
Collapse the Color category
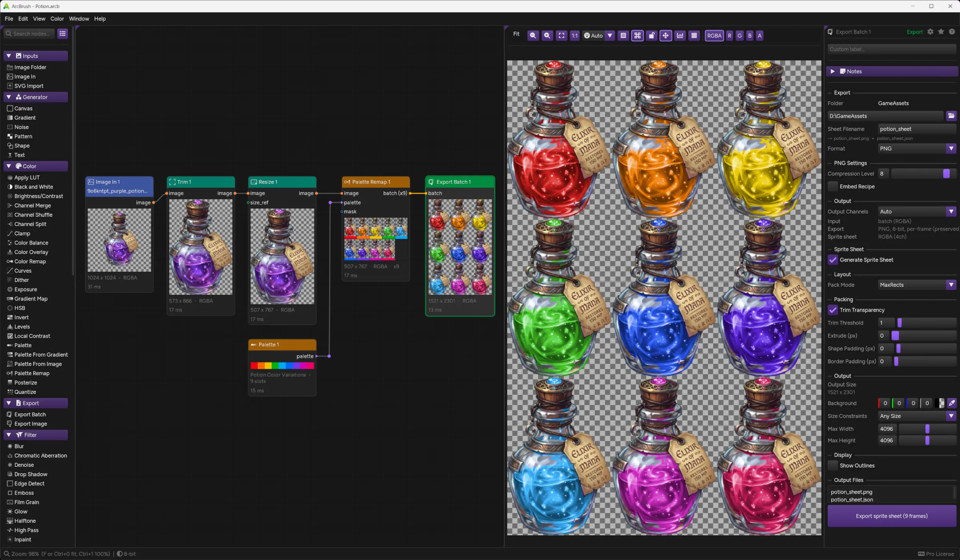pyautogui.click(x=36, y=166)
